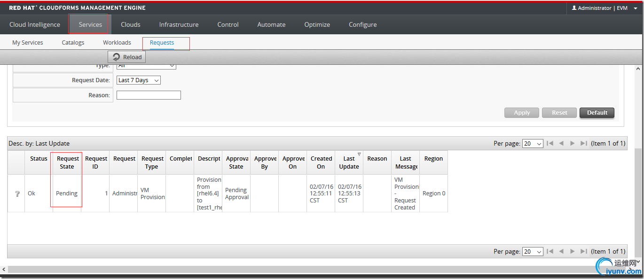Go to last page, bottom pager
The width and height of the screenshot is (644, 279).
pyautogui.click(x=584, y=251)
